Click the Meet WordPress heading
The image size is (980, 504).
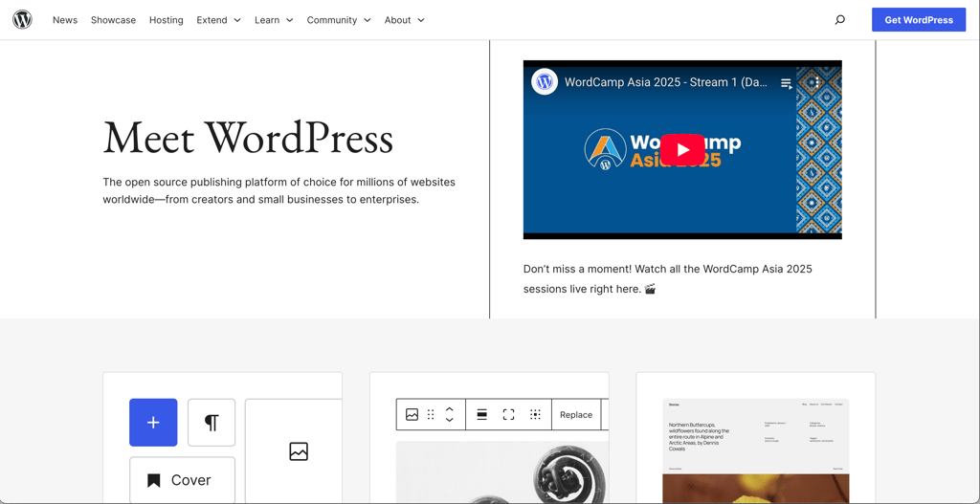click(248, 138)
